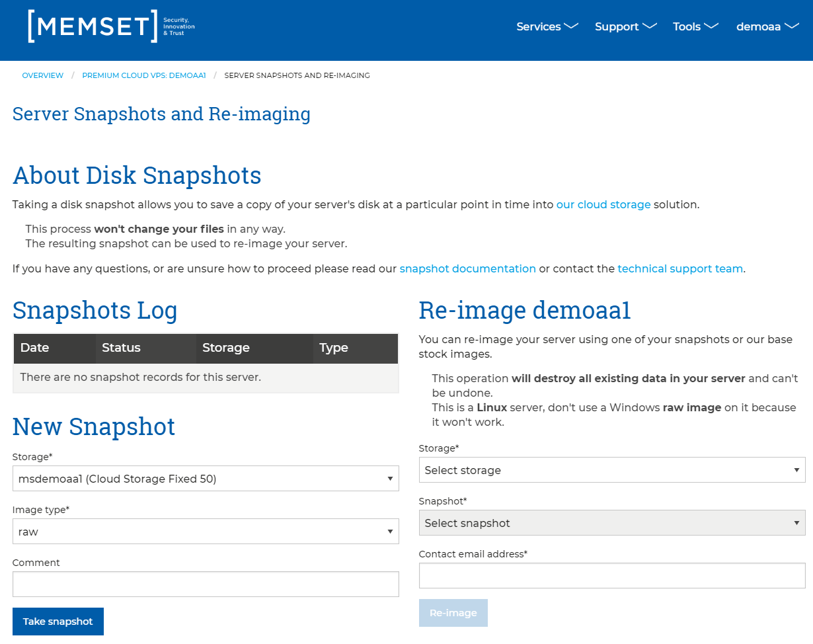The image size is (813, 644).
Task: Click the Storage column header in Snapshots Log
Action: 254,348
